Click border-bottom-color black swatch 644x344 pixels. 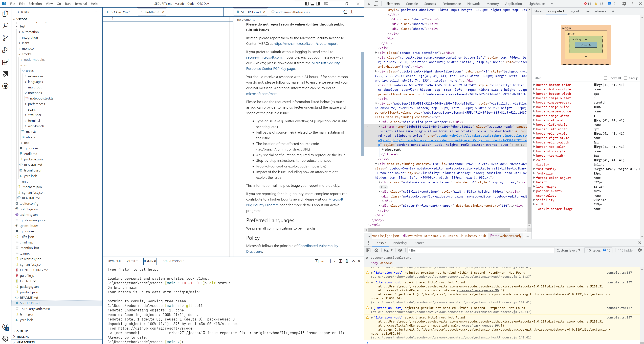pyautogui.click(x=595, y=85)
